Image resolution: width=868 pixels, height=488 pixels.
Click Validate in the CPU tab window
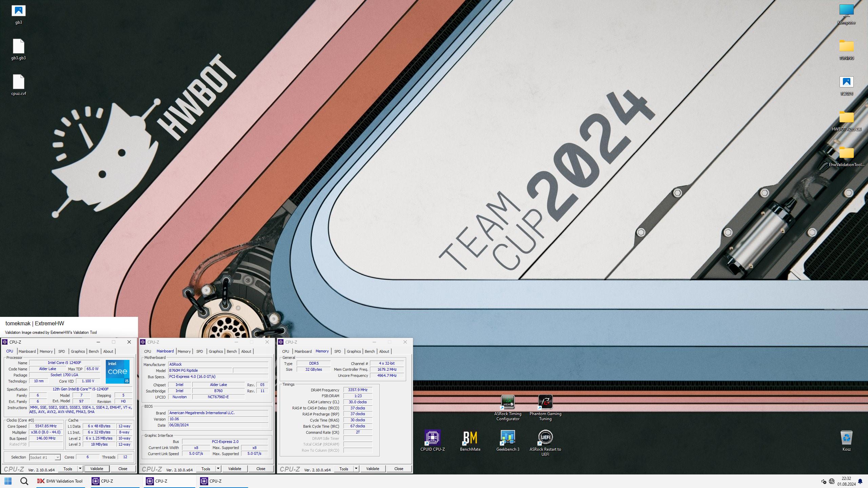(x=97, y=469)
